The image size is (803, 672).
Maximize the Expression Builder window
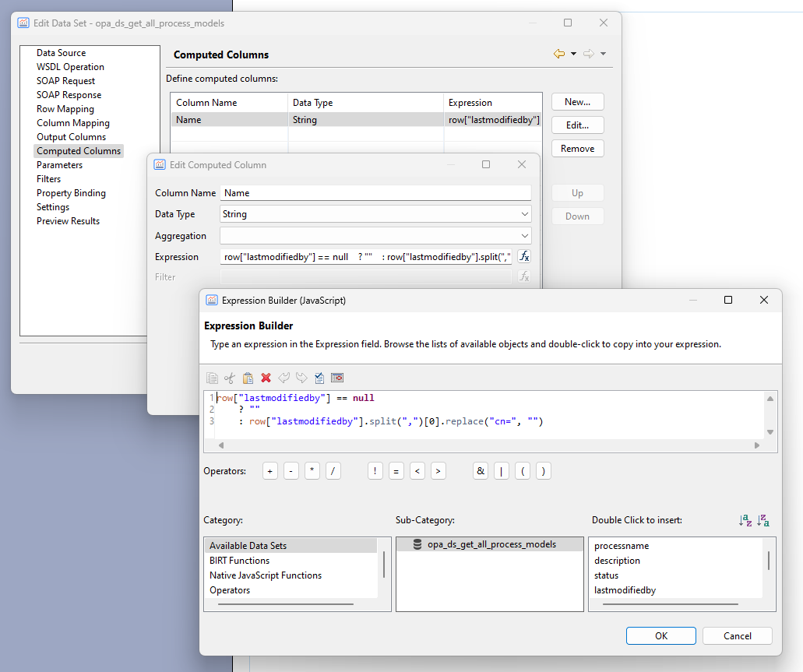pyautogui.click(x=728, y=300)
